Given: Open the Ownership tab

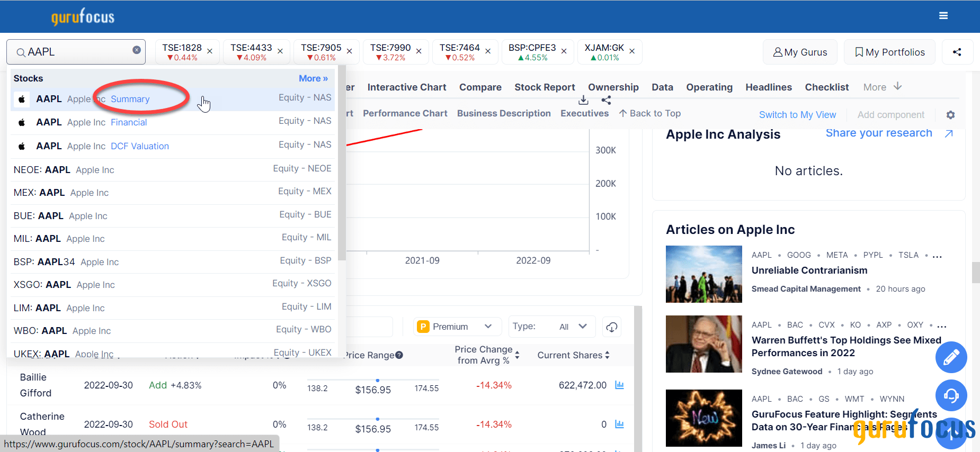Looking at the screenshot, I should click(x=613, y=87).
